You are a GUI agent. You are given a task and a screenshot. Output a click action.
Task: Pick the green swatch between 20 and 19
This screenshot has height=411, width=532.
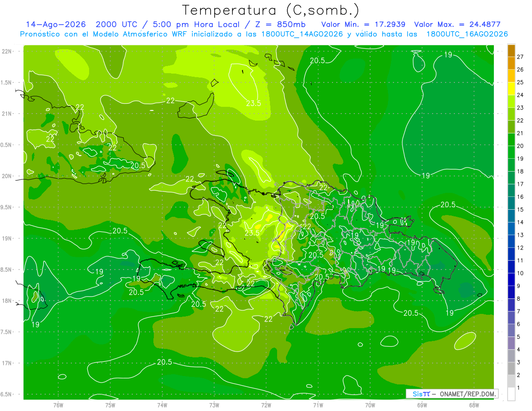(x=511, y=153)
